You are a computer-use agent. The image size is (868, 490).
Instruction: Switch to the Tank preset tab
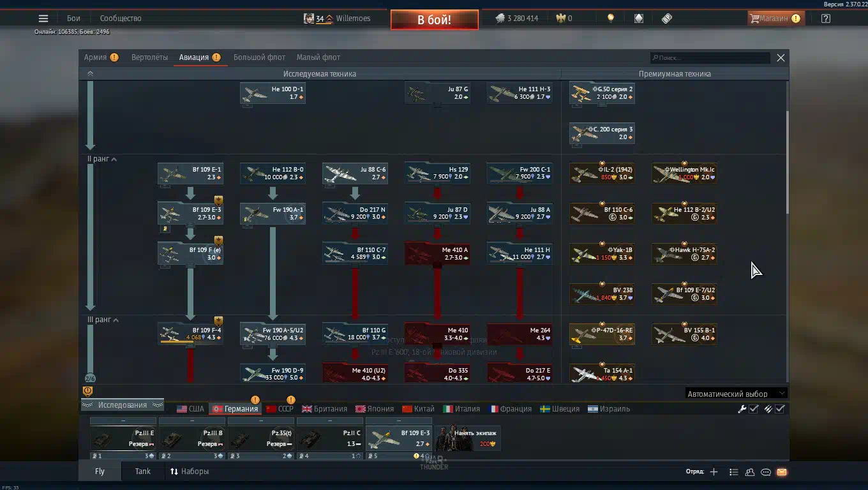(143, 471)
